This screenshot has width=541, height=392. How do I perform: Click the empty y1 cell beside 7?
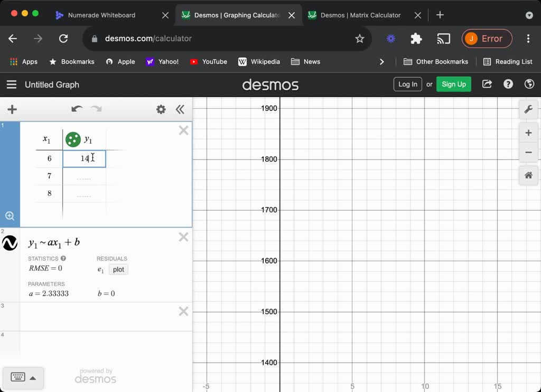pos(84,176)
